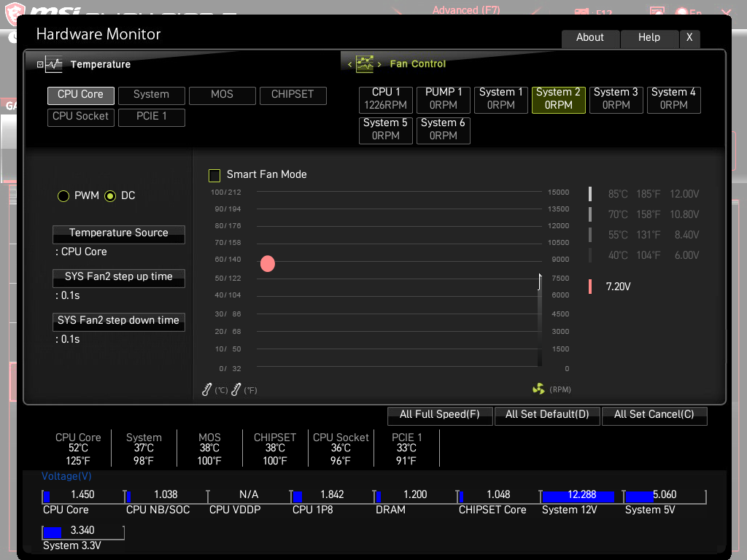Switch to the System 5 fan tab
The width and height of the screenshot is (747, 560).
pos(386,130)
